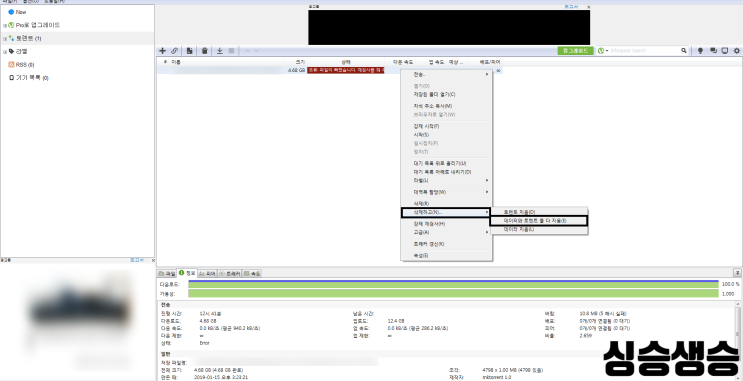Open the 대역폭 할당(W) submenu
This screenshot has height=381, width=743.
click(x=446, y=192)
